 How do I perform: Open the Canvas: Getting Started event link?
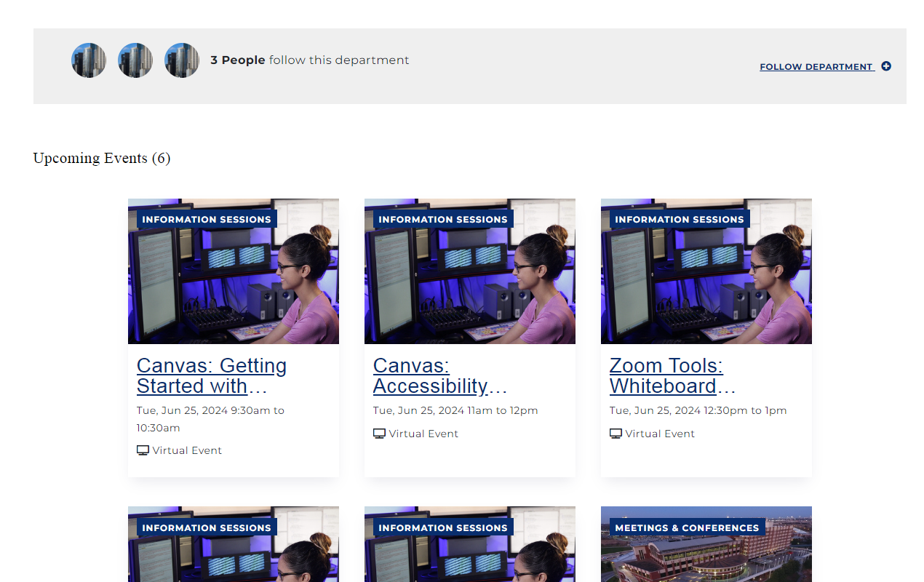pos(212,375)
